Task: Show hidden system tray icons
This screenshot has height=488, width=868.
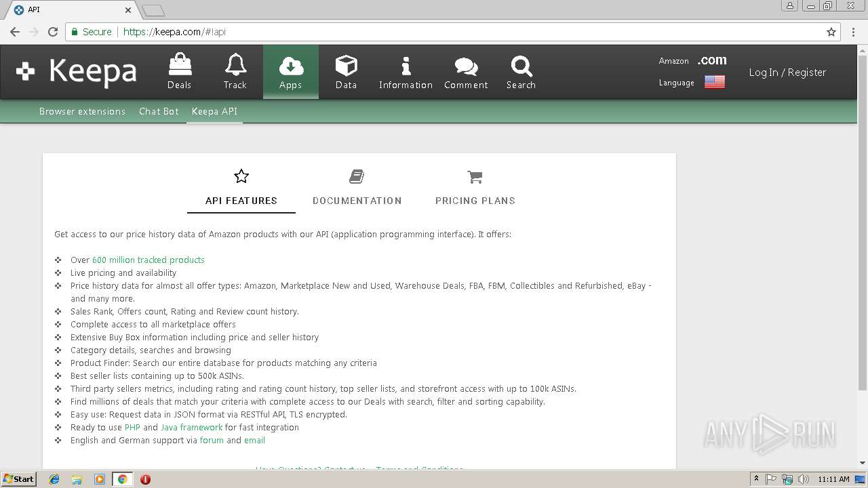Action: [756, 479]
